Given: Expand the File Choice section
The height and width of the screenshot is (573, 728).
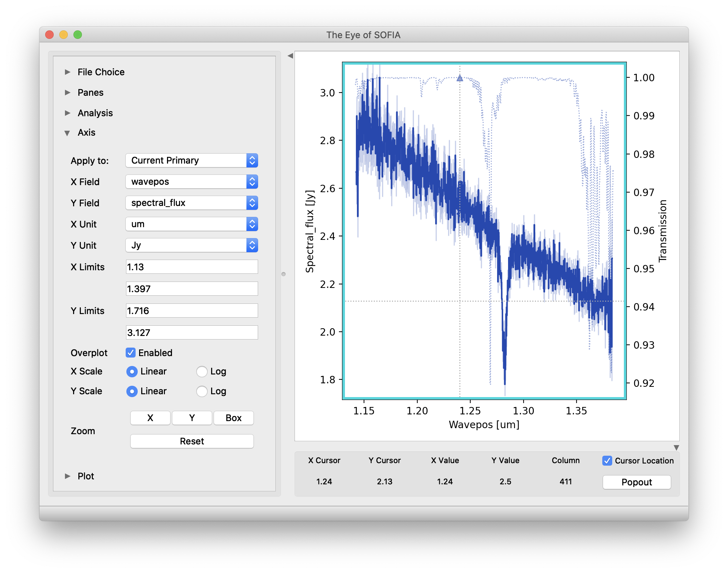Looking at the screenshot, I should [67, 72].
